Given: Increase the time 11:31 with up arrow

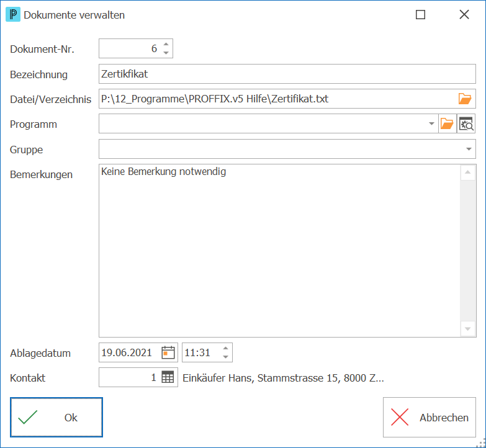Looking at the screenshot, I should coord(226,348).
